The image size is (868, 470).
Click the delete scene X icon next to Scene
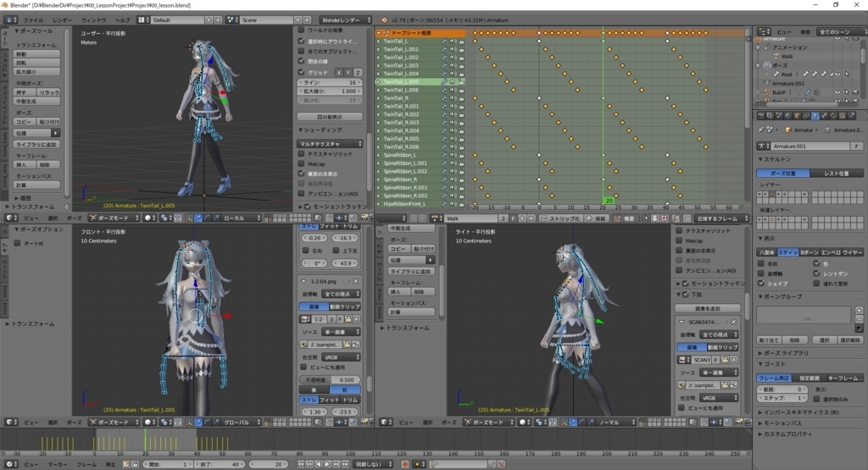[x=307, y=20]
